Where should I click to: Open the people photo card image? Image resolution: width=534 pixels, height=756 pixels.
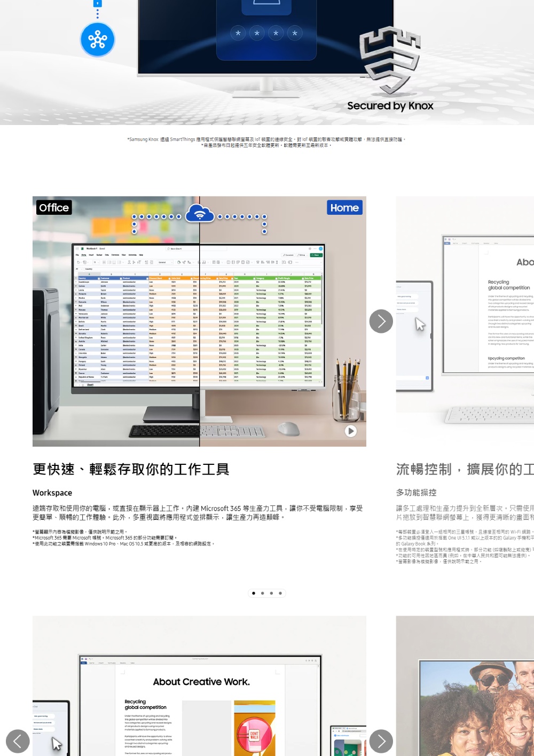pos(465,686)
